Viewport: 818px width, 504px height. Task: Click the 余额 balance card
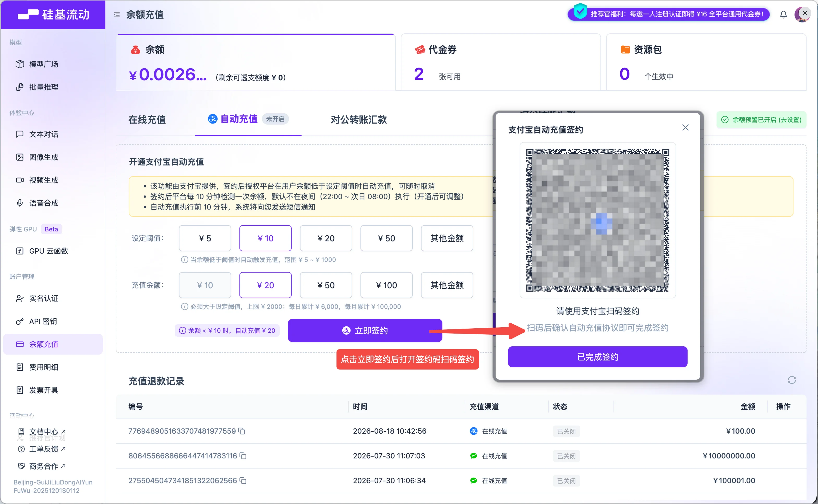click(256, 62)
